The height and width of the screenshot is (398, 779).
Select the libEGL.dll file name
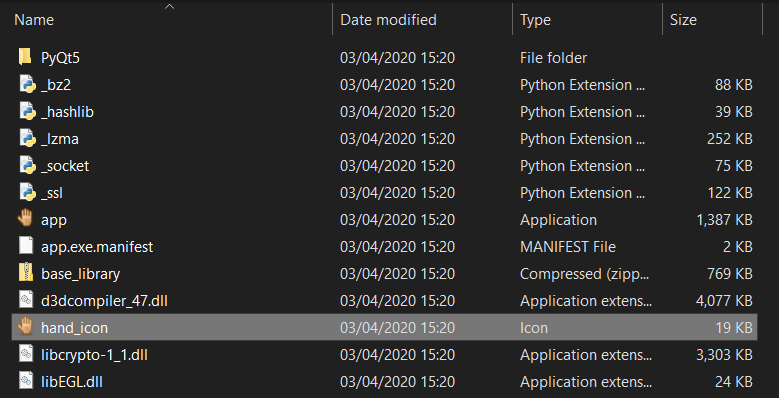72,382
